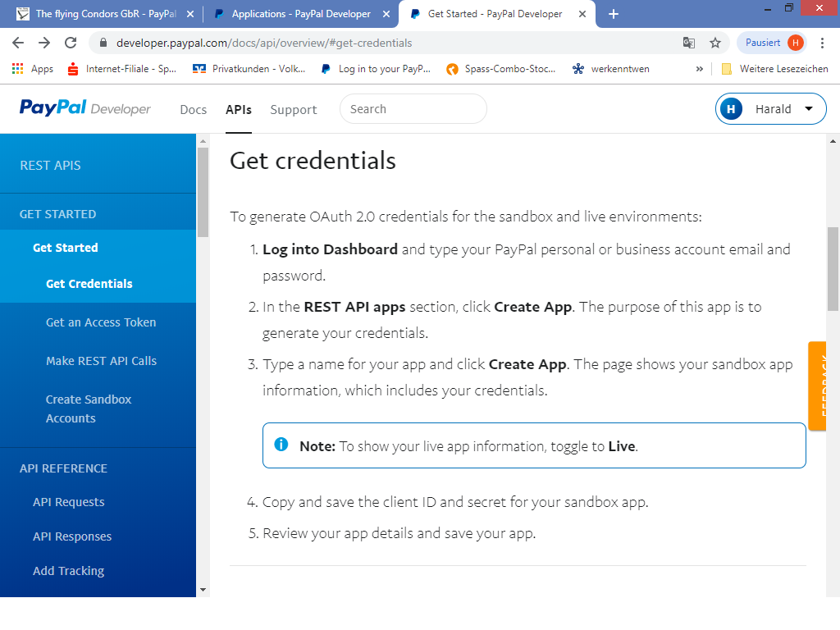840x630 pixels.
Task: Click the browser back arrow icon
Action: (18, 43)
